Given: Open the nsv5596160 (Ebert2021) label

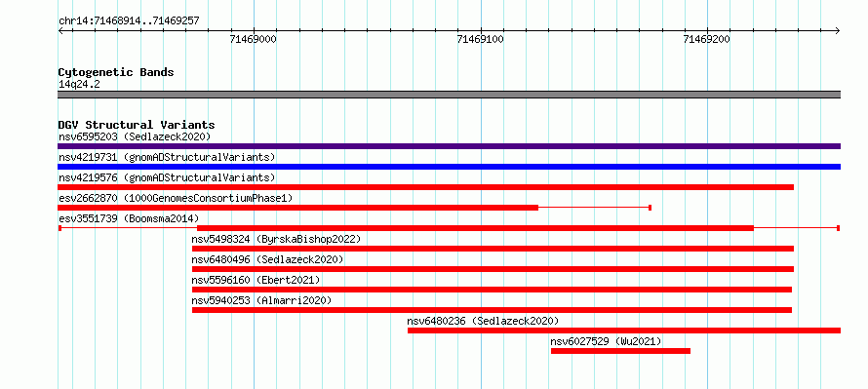Looking at the screenshot, I should click(256, 280).
